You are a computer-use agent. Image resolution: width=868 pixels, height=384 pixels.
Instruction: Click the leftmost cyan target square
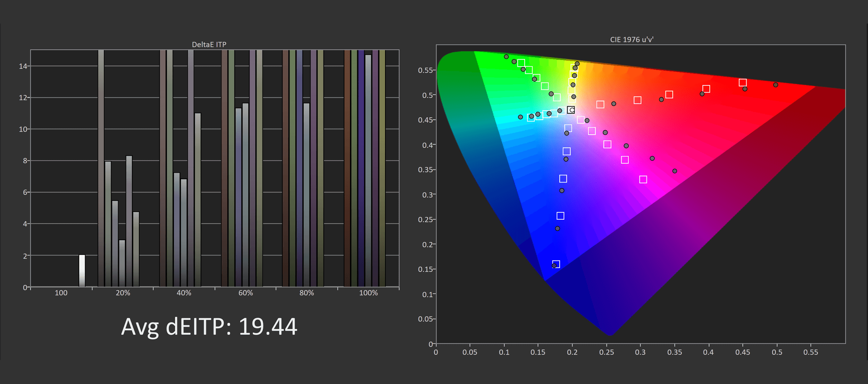pos(531,118)
